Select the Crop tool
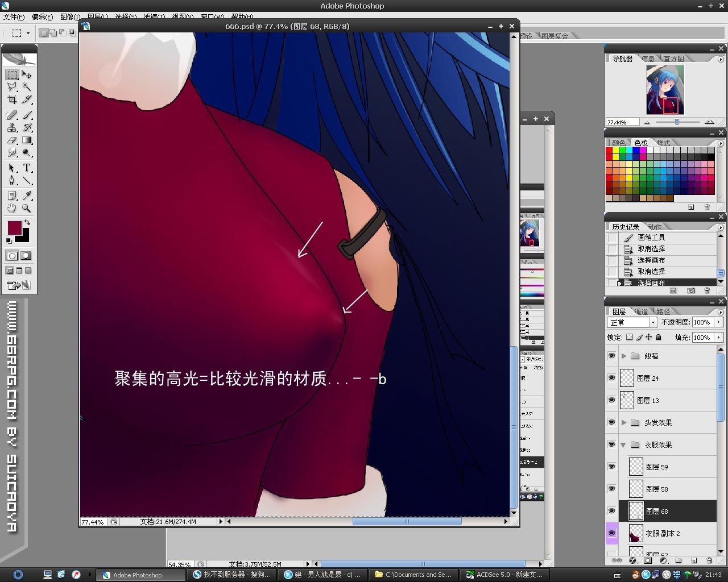728x582 pixels. 12,99
